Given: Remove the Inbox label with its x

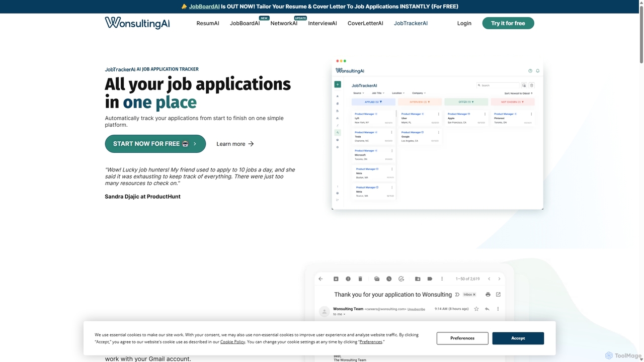Looking at the screenshot, I should pos(474,295).
